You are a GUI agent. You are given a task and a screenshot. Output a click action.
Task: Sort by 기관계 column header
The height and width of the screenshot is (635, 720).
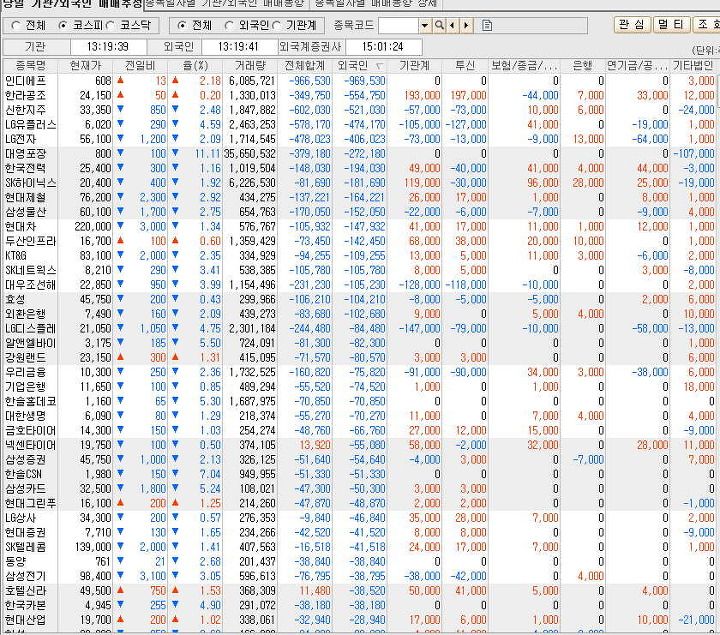[415, 66]
